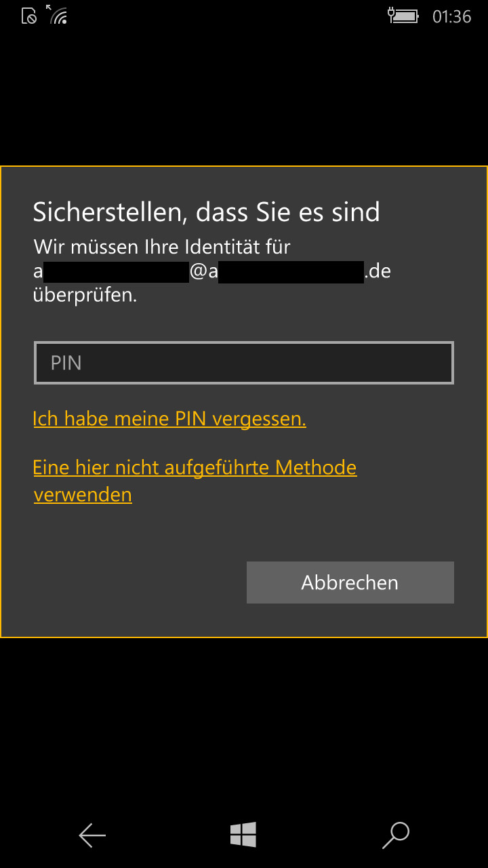
Task: Open the Windows Start button
Action: (x=243, y=835)
